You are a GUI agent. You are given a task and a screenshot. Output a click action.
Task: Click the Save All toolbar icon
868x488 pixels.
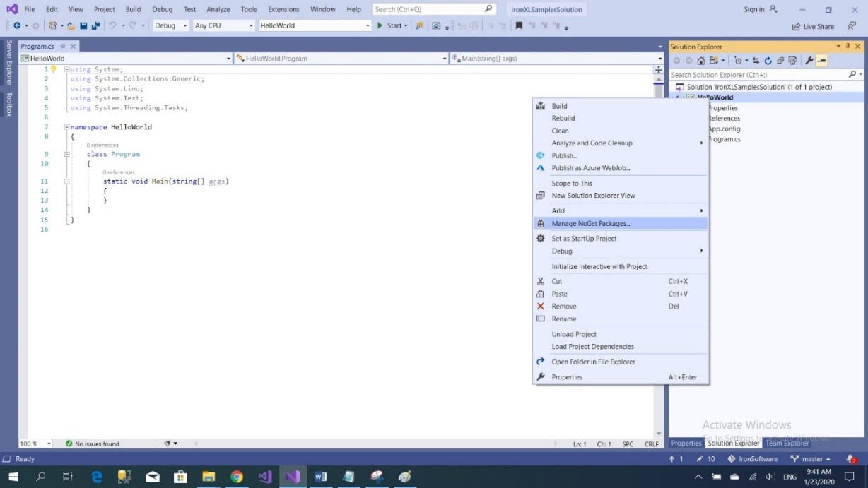[x=95, y=25]
